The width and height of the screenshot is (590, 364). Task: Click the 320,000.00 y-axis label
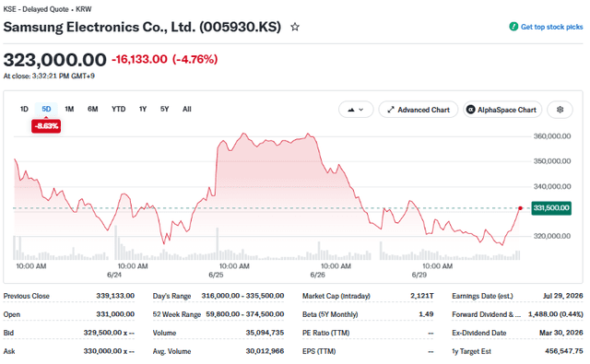pyautogui.click(x=552, y=236)
